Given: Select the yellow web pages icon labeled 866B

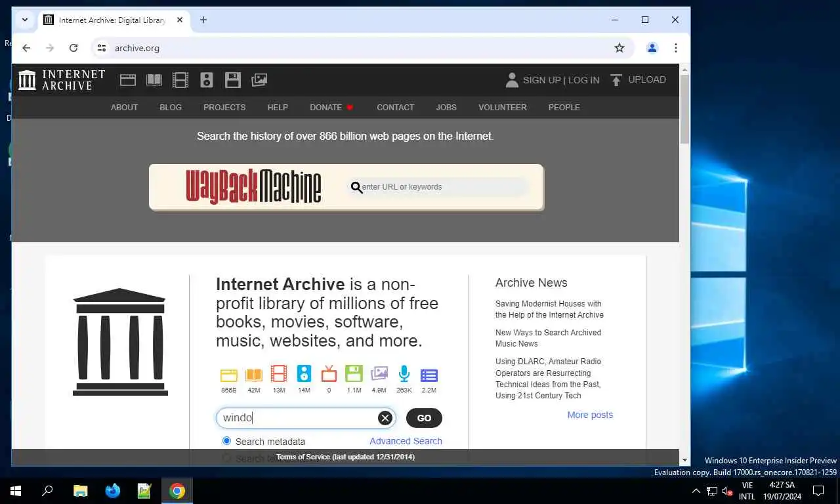Looking at the screenshot, I should click(x=228, y=375).
